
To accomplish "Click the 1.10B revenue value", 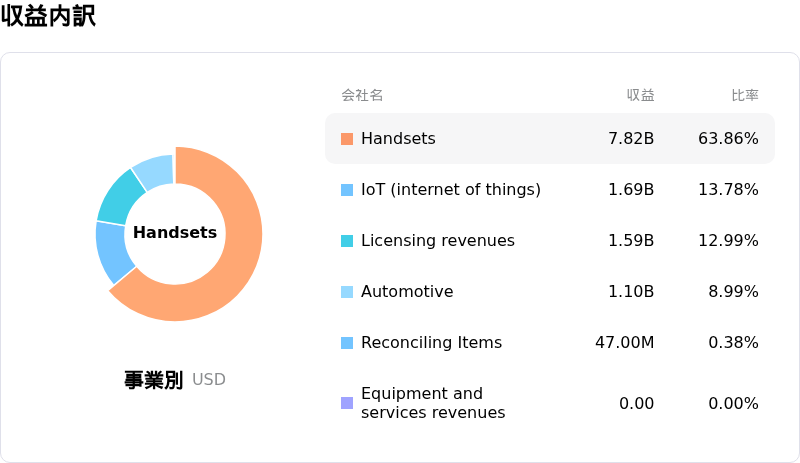I will (x=631, y=291).
